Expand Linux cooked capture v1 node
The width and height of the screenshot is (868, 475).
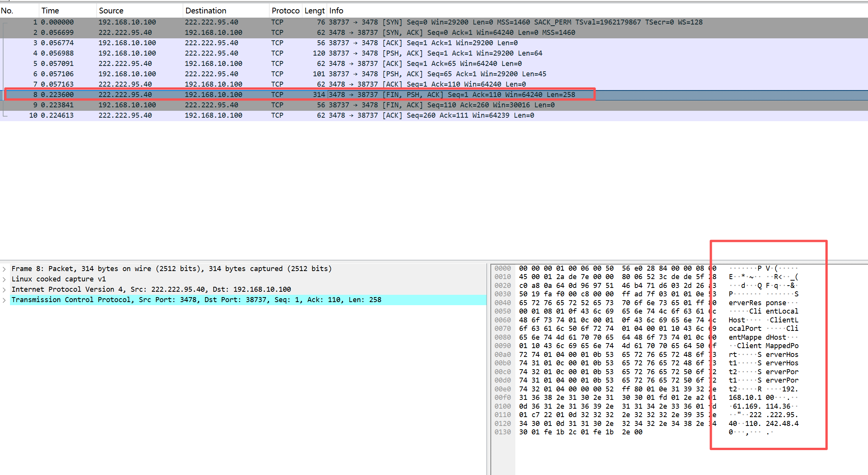point(4,279)
